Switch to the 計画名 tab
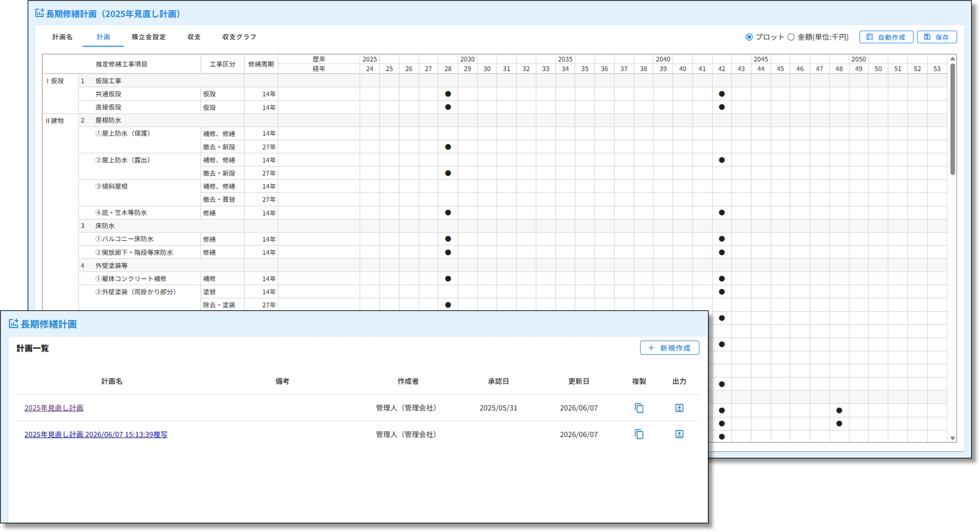The height and width of the screenshot is (532, 980). 62,37
